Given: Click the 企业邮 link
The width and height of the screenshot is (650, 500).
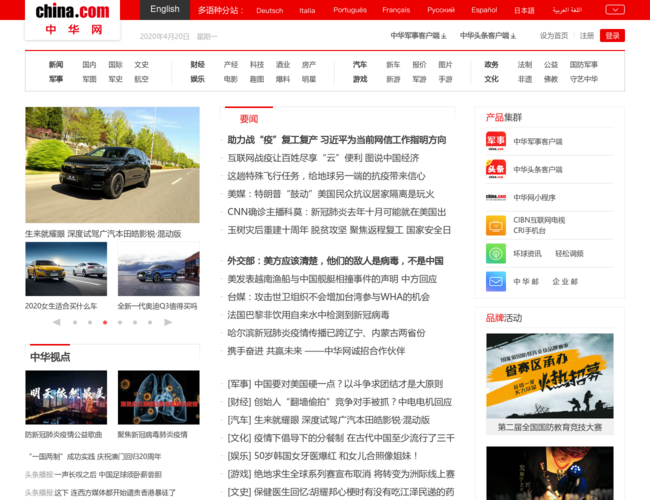Looking at the screenshot, I should click(x=565, y=282).
